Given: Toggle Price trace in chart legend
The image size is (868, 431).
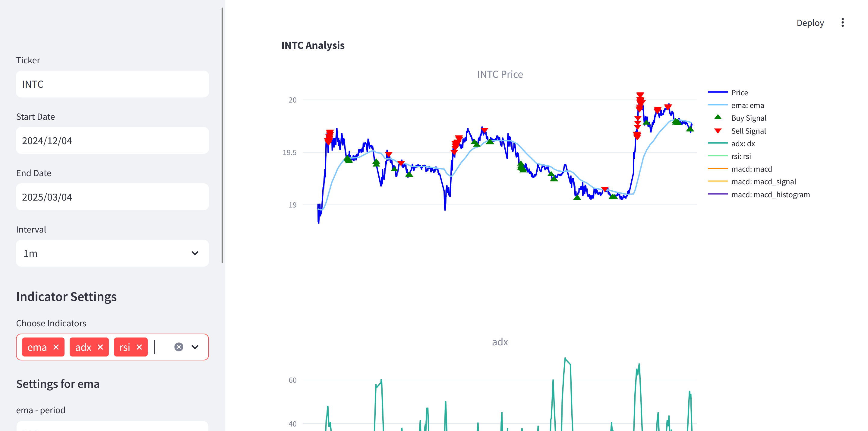Looking at the screenshot, I should 739,93.
